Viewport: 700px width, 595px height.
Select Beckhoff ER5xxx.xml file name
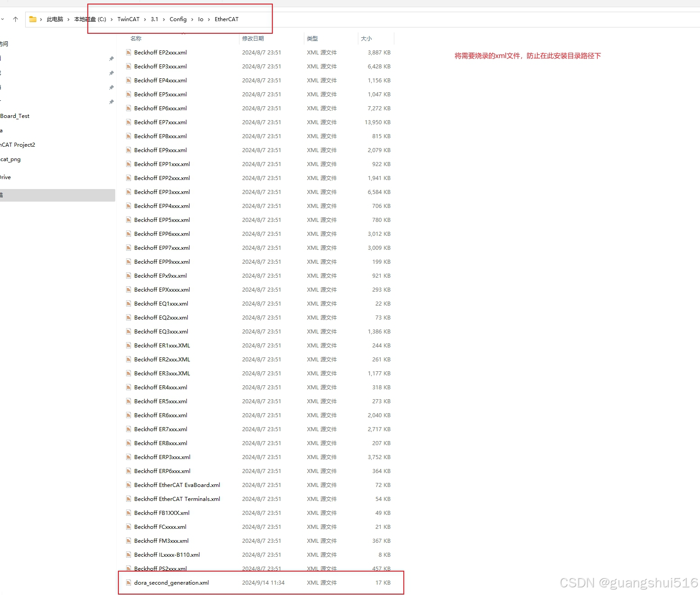[161, 401]
